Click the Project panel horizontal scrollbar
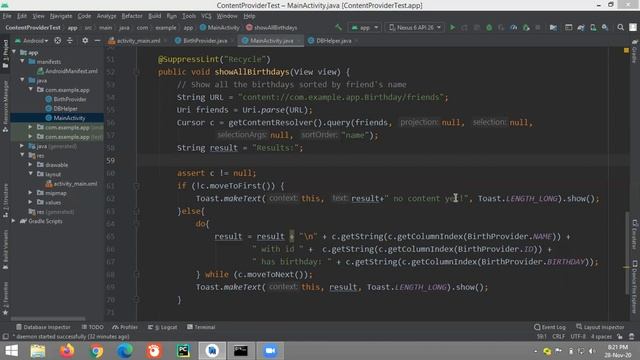This screenshot has height=360, width=640. (48, 318)
